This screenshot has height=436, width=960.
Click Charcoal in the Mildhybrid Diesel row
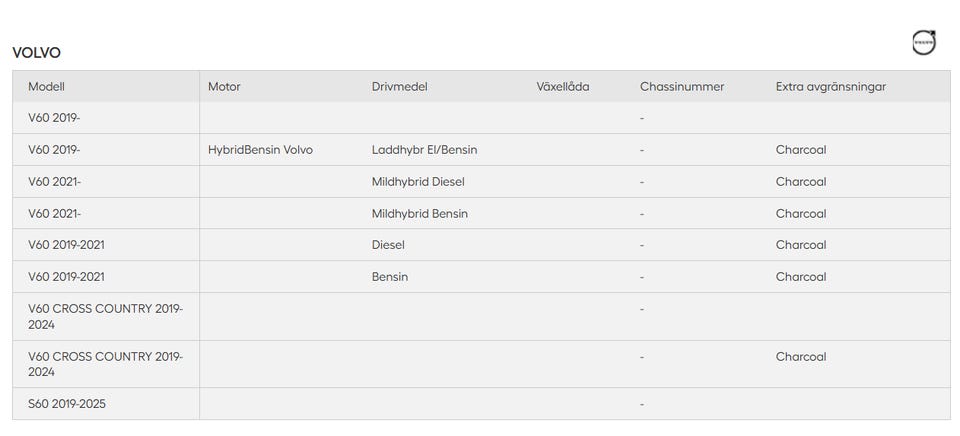pos(801,182)
